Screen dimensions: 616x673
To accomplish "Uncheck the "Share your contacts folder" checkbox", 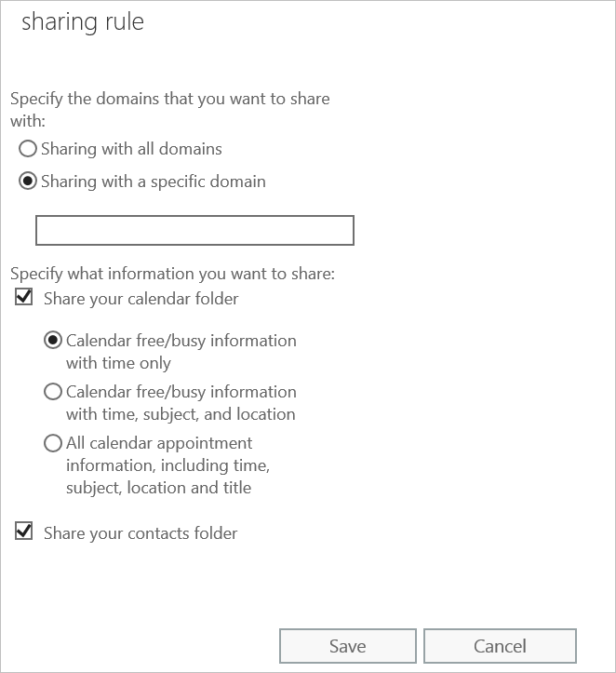I will pyautogui.click(x=23, y=531).
